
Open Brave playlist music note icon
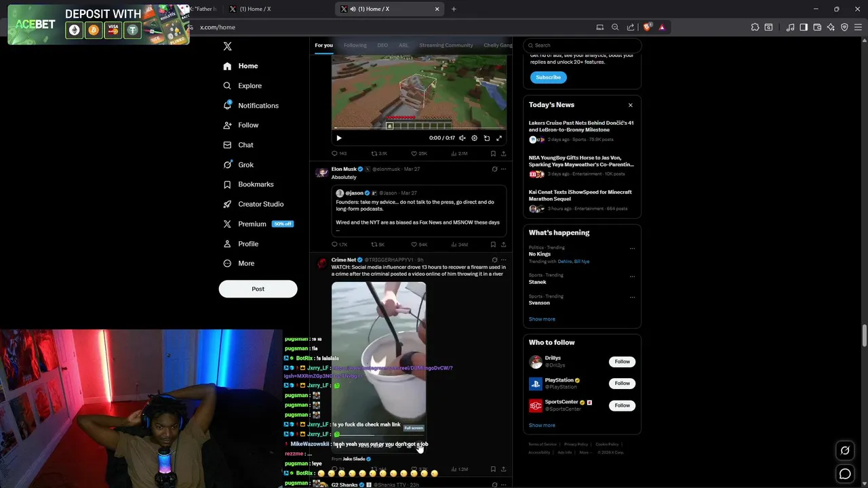click(x=790, y=27)
